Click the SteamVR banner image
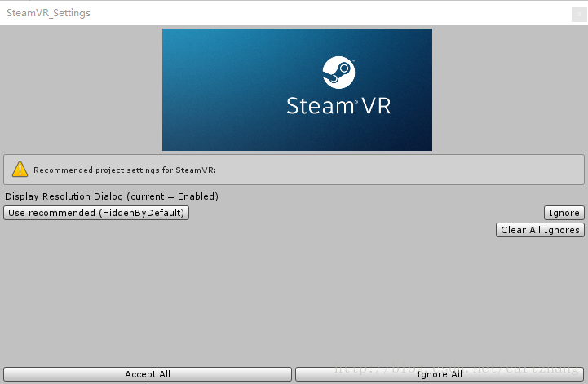 pos(297,90)
